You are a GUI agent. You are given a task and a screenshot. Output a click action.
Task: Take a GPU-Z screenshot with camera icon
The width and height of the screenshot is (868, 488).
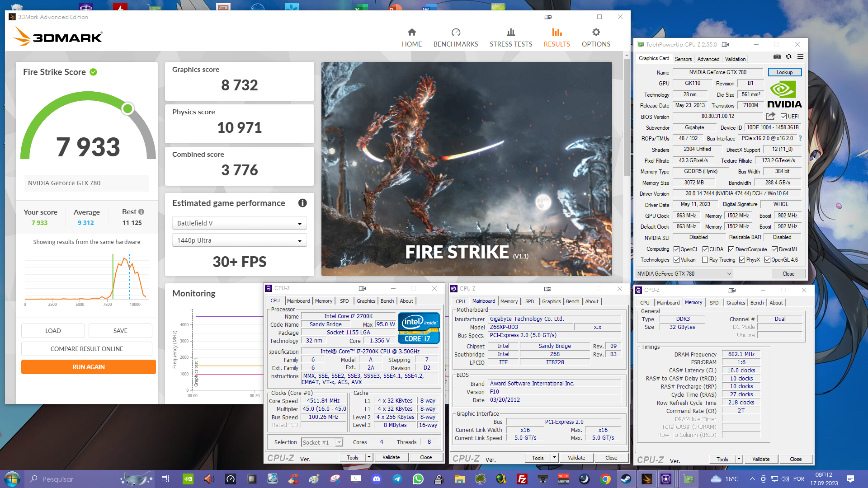pos(777,57)
